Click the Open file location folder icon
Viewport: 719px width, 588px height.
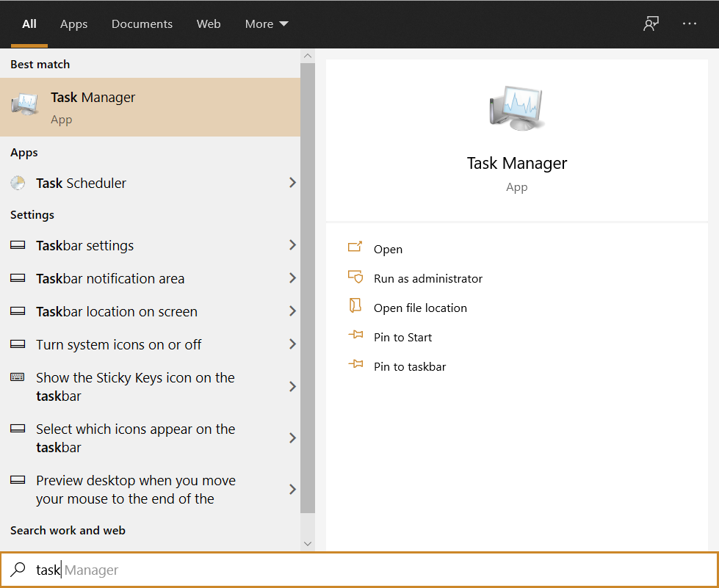click(x=355, y=307)
